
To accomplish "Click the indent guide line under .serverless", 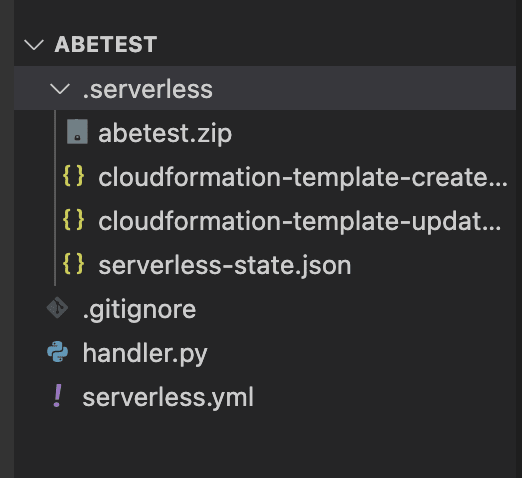I will point(55,198).
